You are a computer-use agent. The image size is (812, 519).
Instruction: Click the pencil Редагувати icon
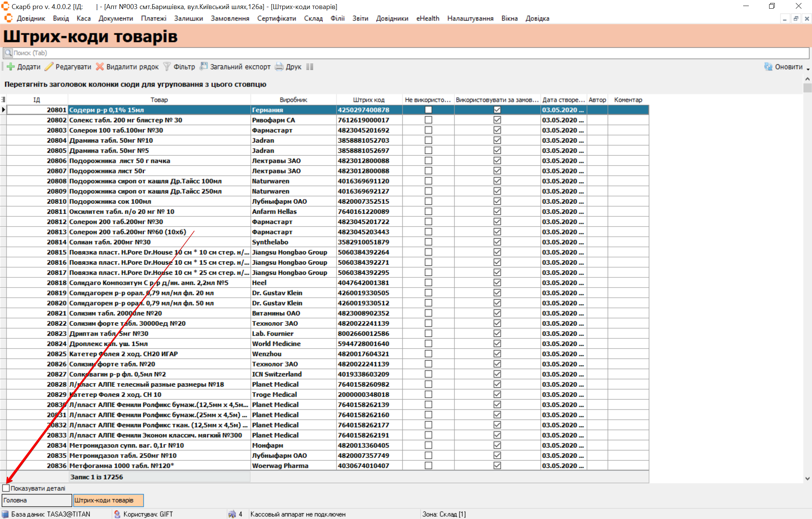pos(49,67)
